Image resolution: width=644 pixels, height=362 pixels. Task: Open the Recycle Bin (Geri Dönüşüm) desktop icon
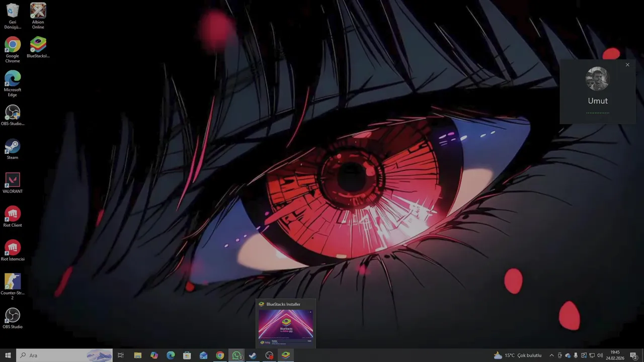coord(13,16)
